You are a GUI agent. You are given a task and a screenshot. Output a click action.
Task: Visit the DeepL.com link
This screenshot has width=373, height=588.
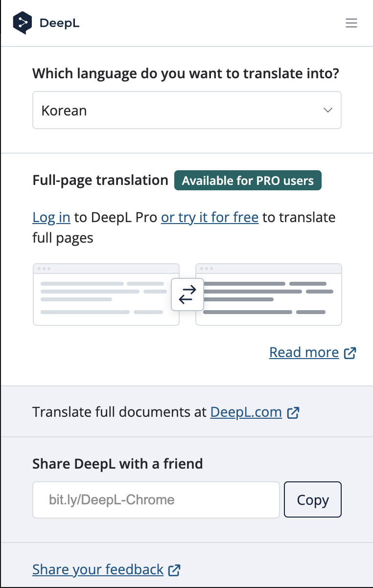point(246,412)
